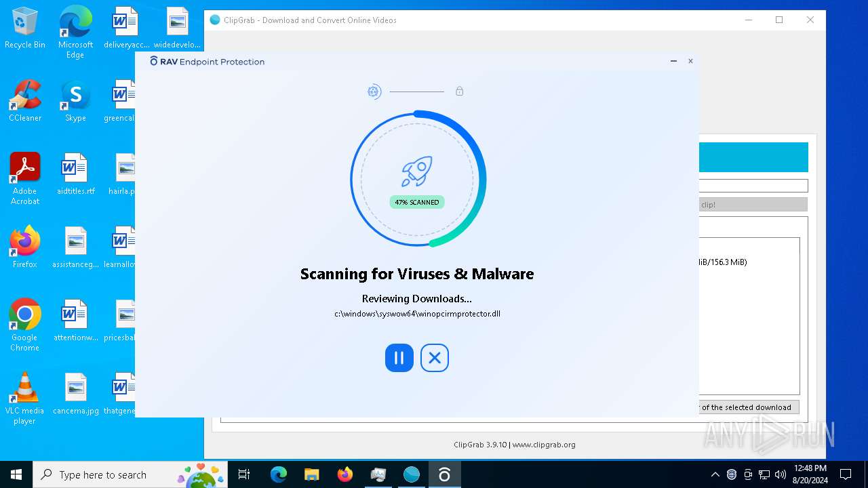Open Google Chrome desktop shortcut

tap(25, 325)
